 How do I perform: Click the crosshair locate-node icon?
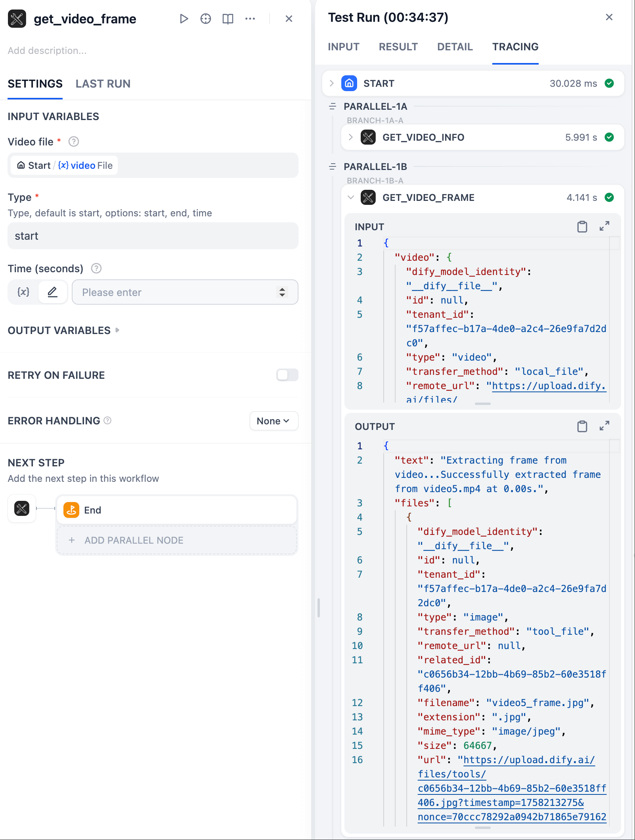pyautogui.click(x=206, y=19)
